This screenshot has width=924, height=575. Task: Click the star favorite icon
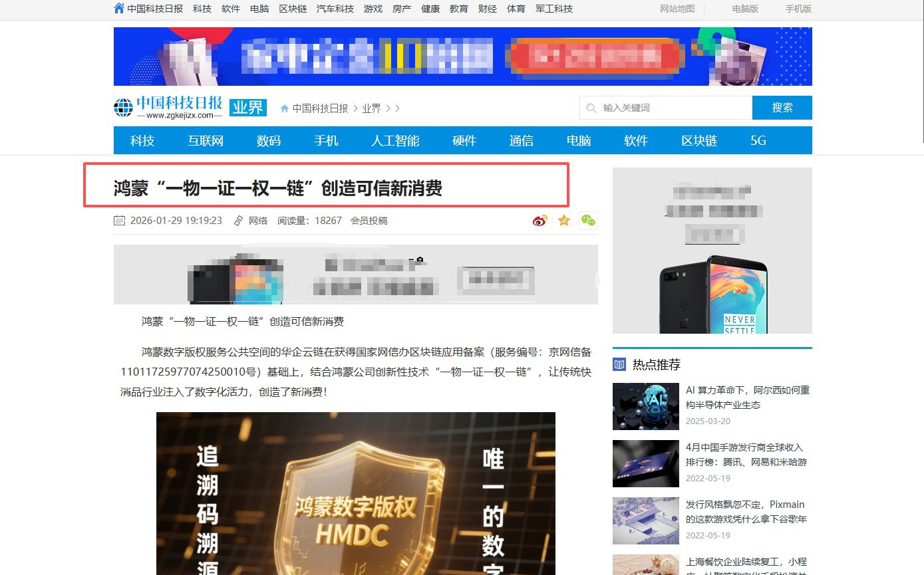[564, 221]
